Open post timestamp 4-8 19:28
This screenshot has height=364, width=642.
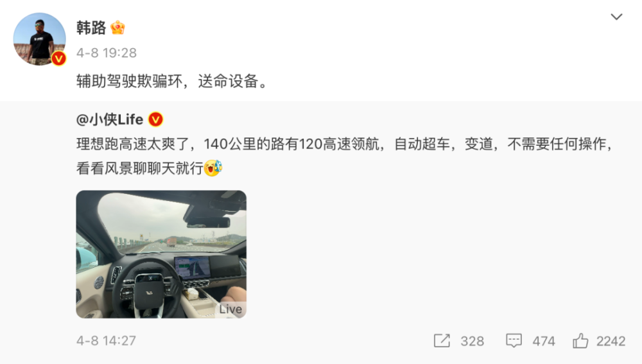click(x=107, y=53)
